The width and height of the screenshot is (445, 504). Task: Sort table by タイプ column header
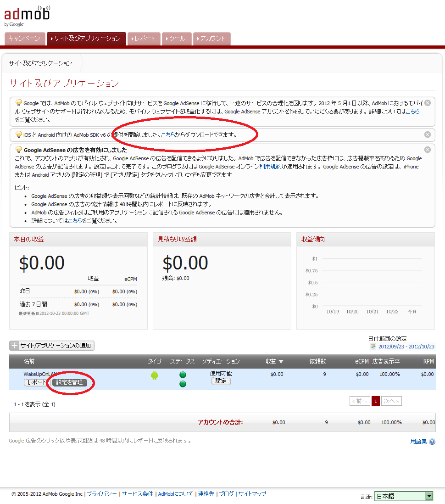pos(155,362)
